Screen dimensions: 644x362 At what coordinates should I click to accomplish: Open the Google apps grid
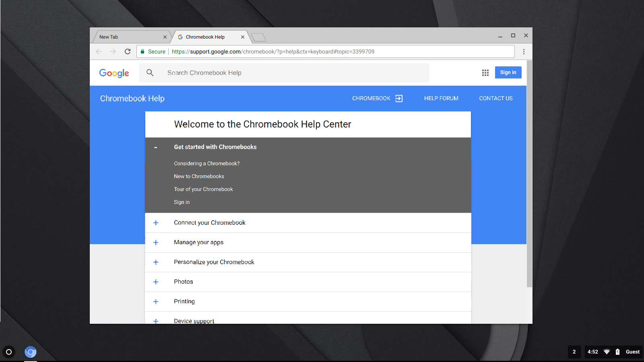coord(485,73)
